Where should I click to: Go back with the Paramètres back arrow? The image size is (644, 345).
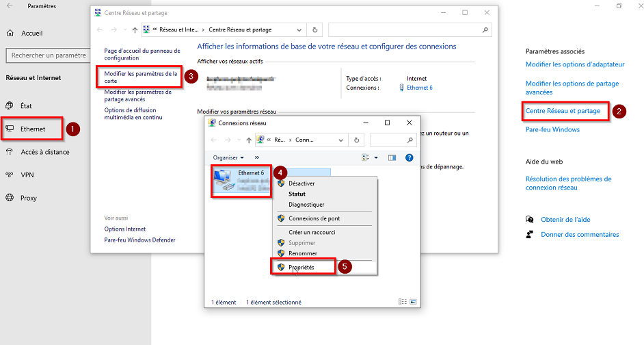click(10, 5)
